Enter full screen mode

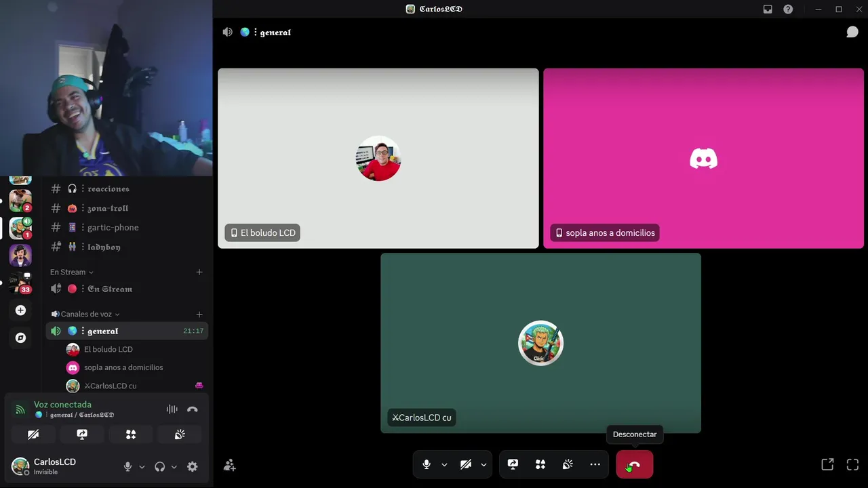coord(852,465)
